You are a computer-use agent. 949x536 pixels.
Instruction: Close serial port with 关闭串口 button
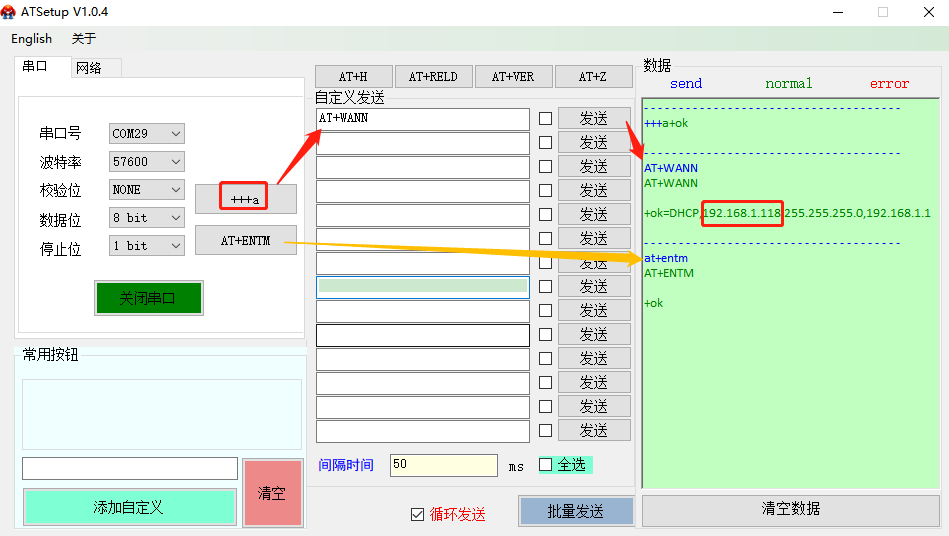[148, 298]
